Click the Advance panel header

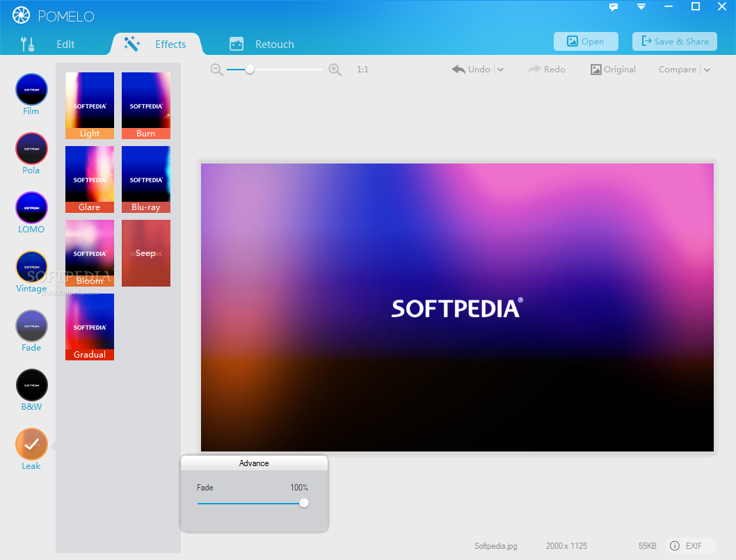pyautogui.click(x=254, y=463)
